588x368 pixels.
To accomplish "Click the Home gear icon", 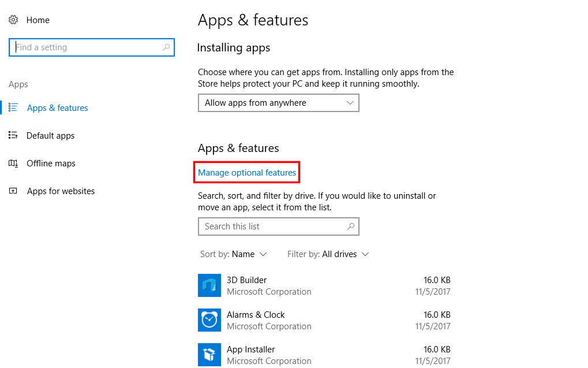I will point(14,20).
